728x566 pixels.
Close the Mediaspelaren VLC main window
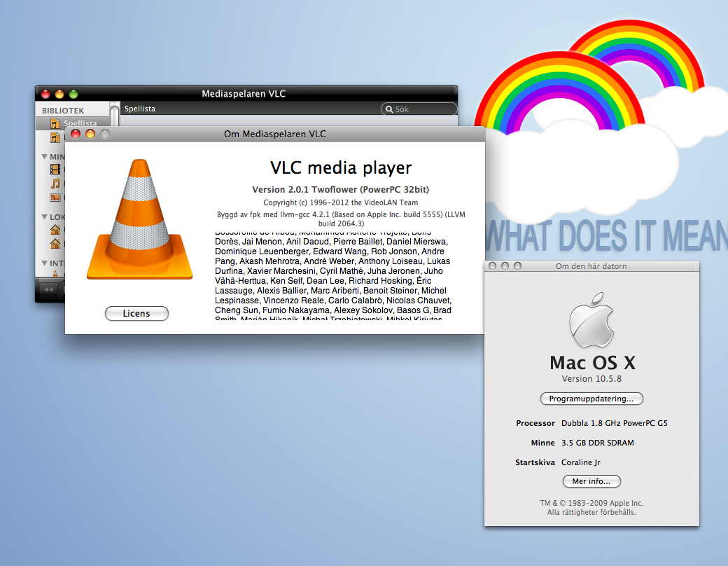[45, 94]
